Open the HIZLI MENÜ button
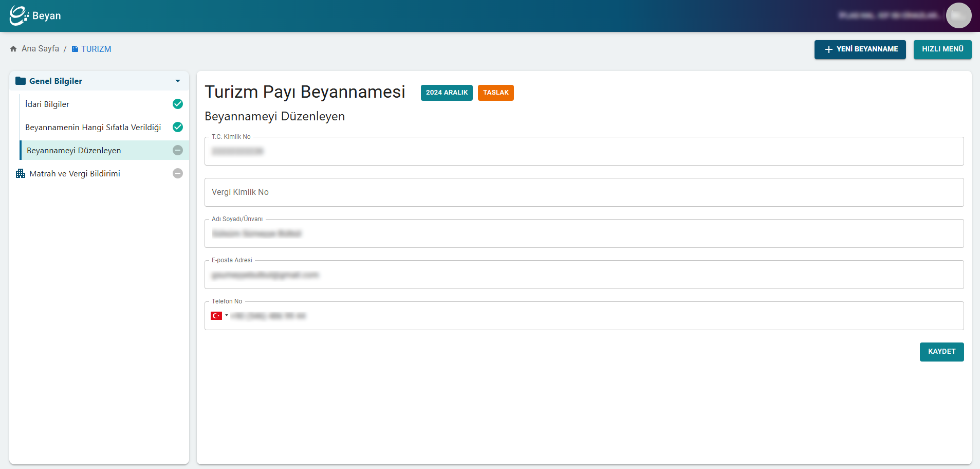 (942, 49)
